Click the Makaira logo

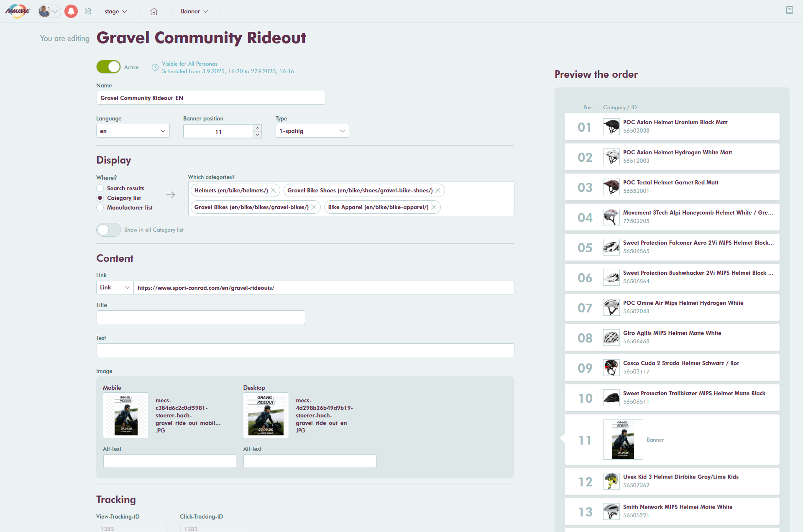click(17, 11)
